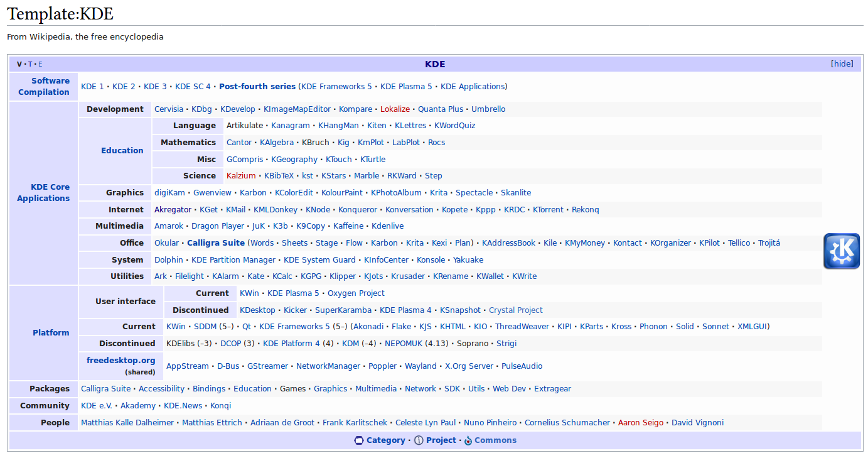Open the KDE title link in the header
Image resolution: width=868 pixels, height=458 pixels.
[435, 64]
